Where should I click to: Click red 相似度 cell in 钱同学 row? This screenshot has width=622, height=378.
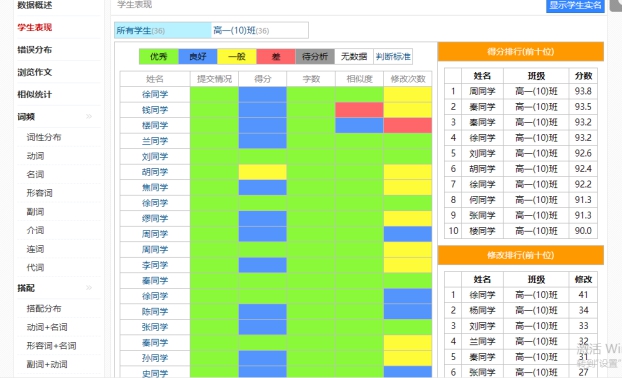[x=359, y=110]
